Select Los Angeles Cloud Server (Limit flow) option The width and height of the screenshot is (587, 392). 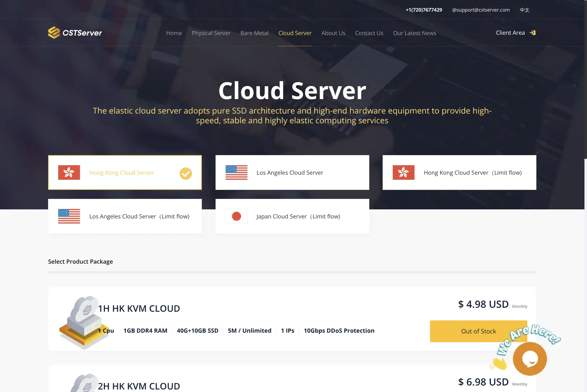click(x=125, y=216)
